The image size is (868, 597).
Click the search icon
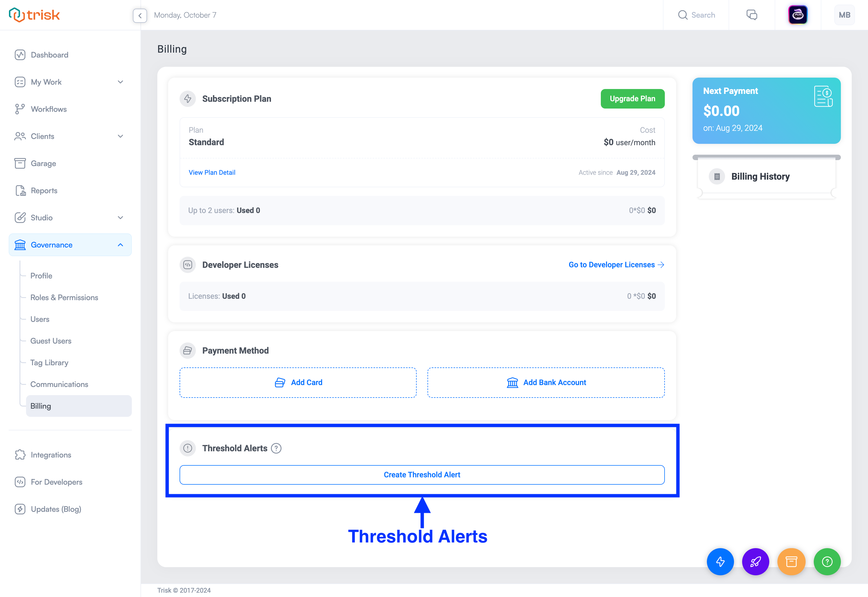point(683,14)
